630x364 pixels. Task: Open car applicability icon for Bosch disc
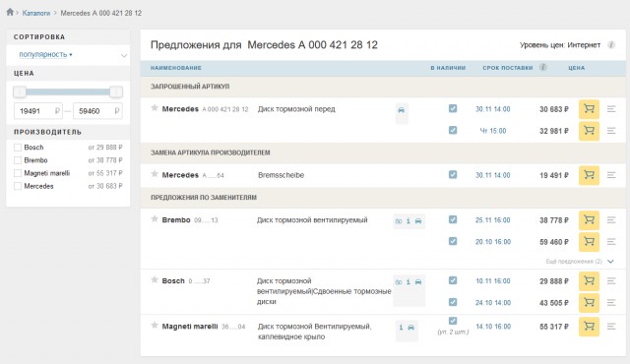(x=418, y=282)
